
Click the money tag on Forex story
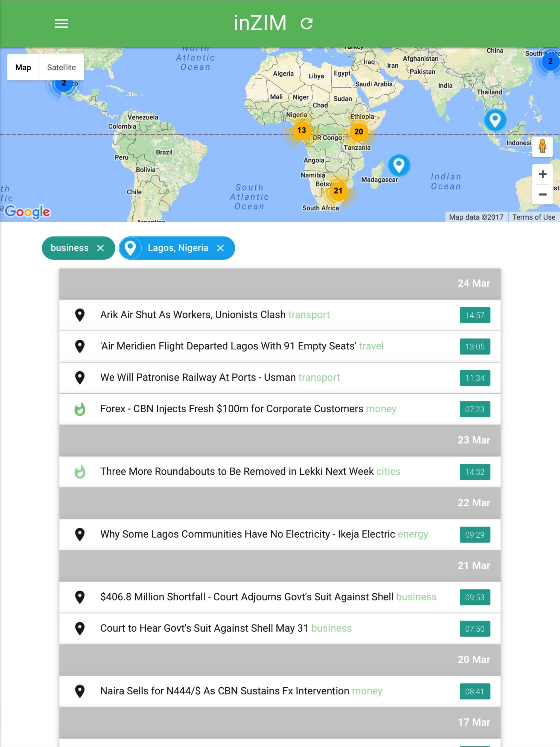pyautogui.click(x=381, y=409)
